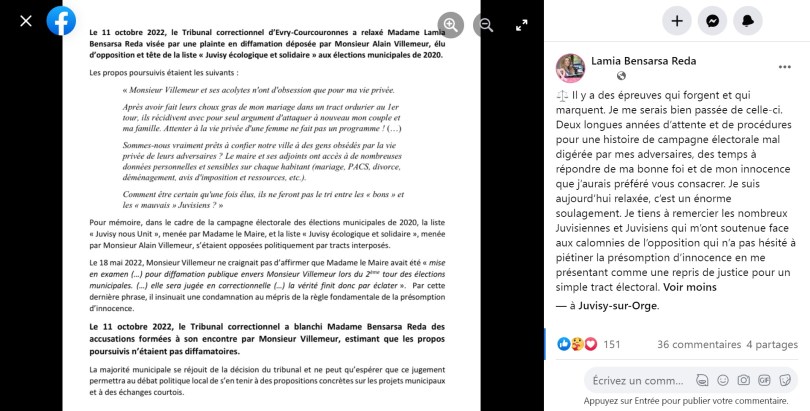The image size is (810, 411).
Task: Attach a GIF to comment
Action: tap(764, 381)
